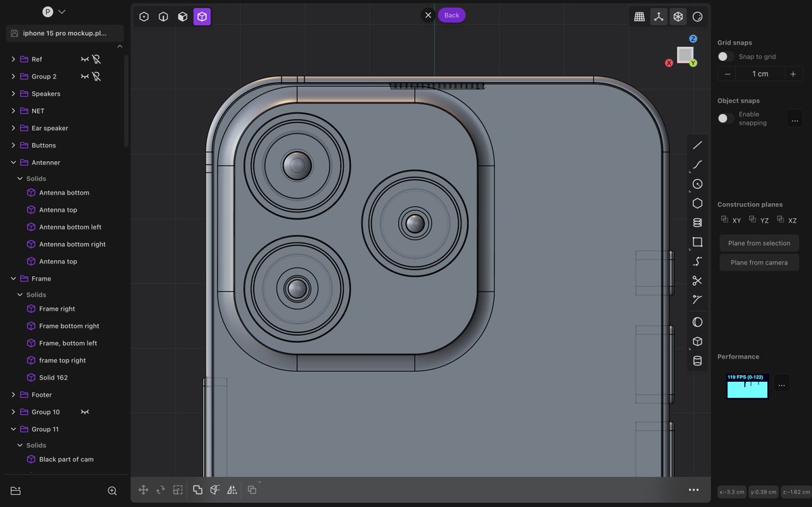
Task: Toggle selectable lock icon of Group 2
Action: pos(97,76)
